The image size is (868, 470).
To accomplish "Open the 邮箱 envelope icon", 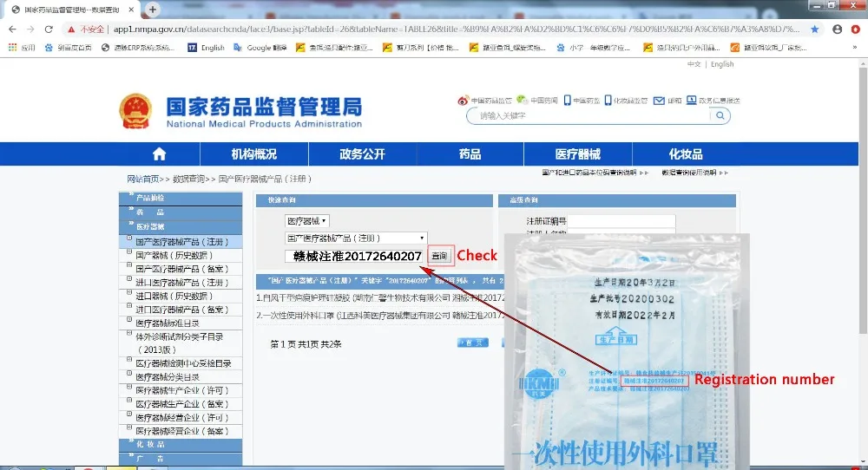I will click(x=659, y=100).
